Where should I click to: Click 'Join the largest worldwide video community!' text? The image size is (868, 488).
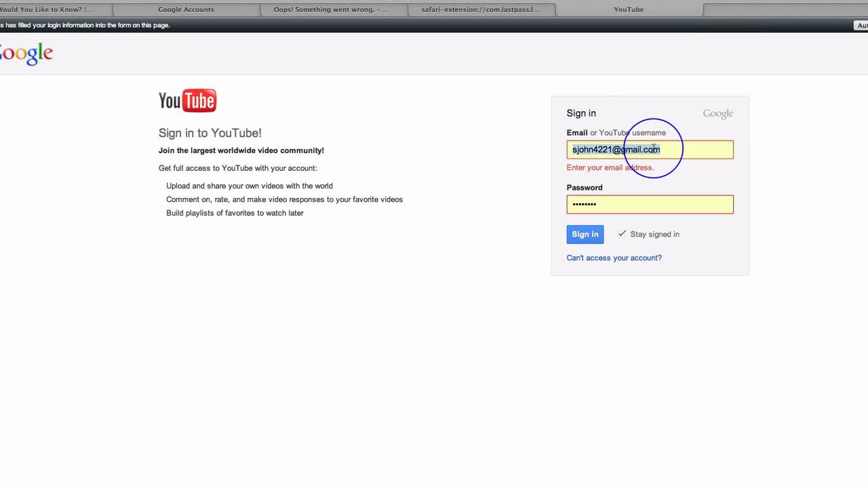(241, 150)
